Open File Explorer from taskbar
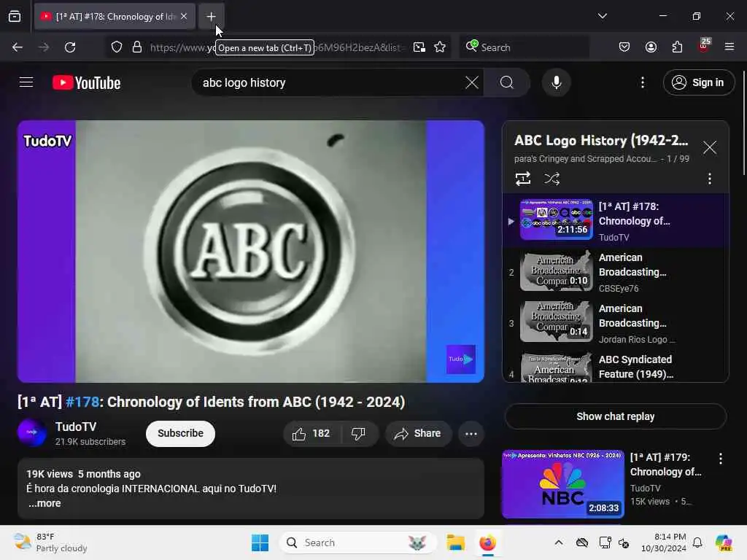The image size is (747, 560). [455, 542]
